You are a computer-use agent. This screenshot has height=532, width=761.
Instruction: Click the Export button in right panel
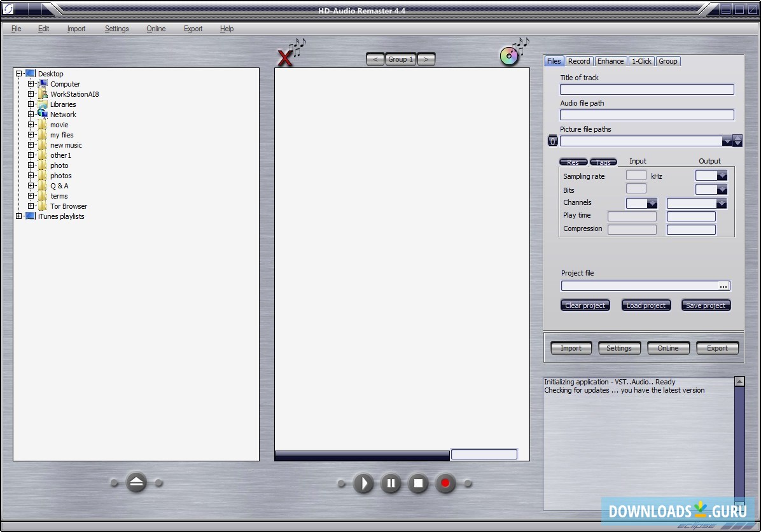tap(717, 348)
